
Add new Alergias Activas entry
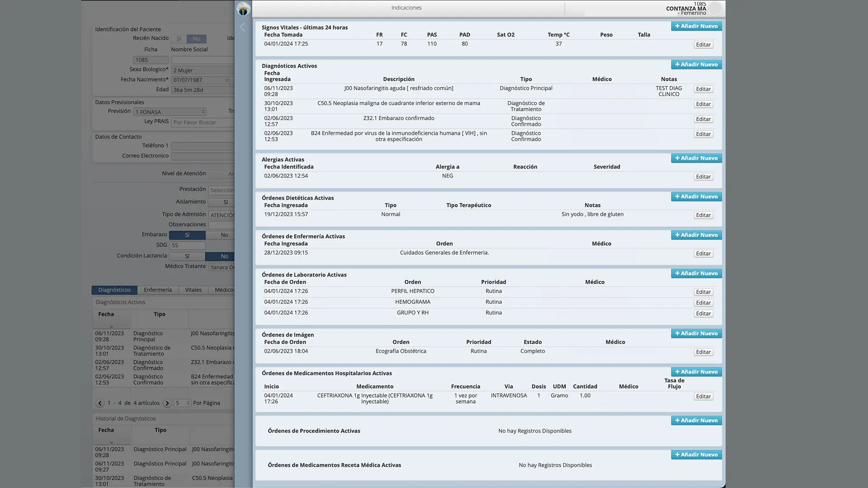pos(696,158)
